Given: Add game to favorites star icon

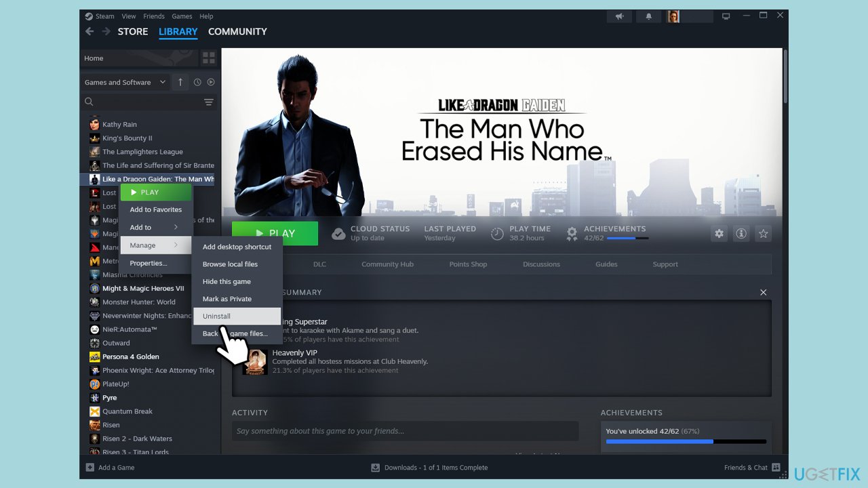Looking at the screenshot, I should (x=763, y=233).
